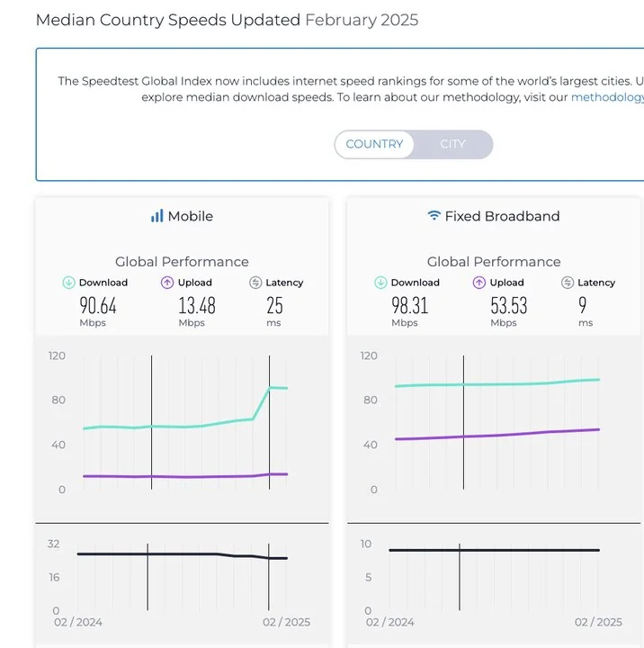Click the teal Mobile download line spike

[270, 388]
